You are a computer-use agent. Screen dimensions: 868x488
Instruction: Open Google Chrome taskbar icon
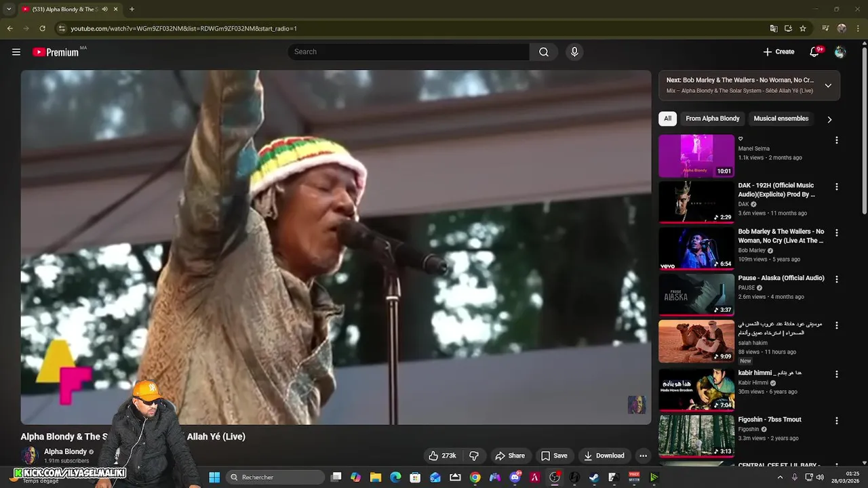[475, 477]
